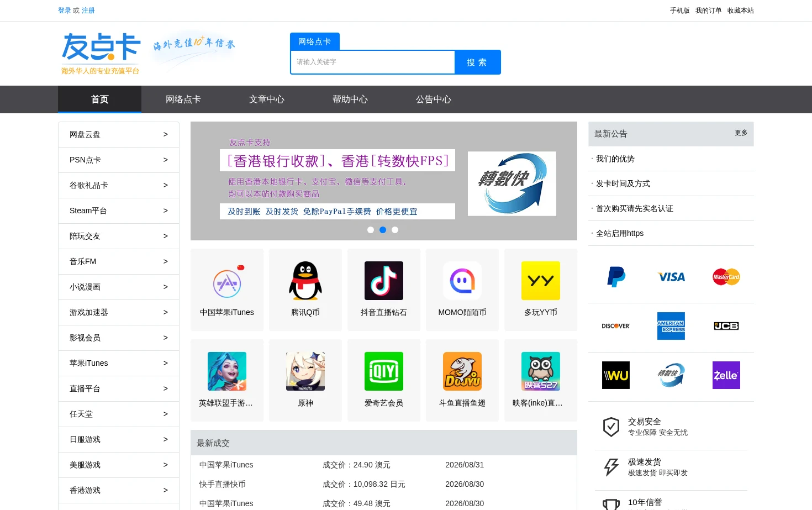Viewport: 812px width, 510px height.
Task: Click the Discover payment logo
Action: (x=616, y=326)
